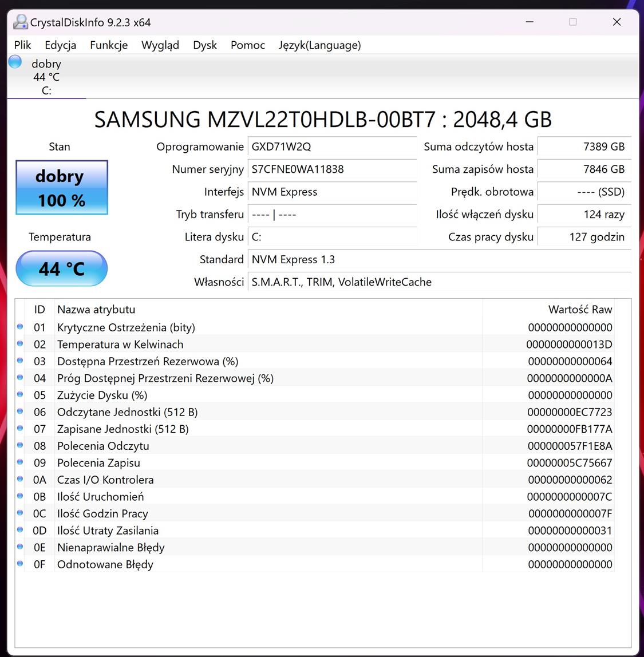
Task: Click status dot beside Ilość Godzin Pracy row
Action: tap(21, 513)
